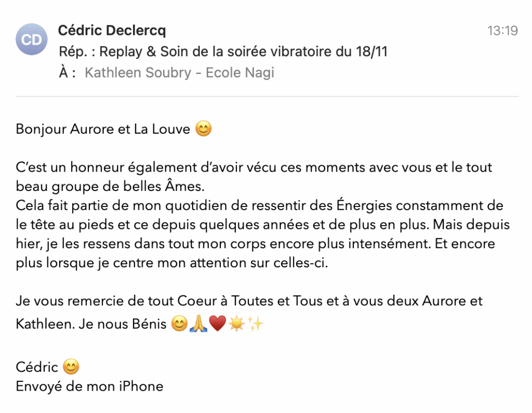Click the red heart emoji
Screen dimensions: 532x413
tap(218, 324)
